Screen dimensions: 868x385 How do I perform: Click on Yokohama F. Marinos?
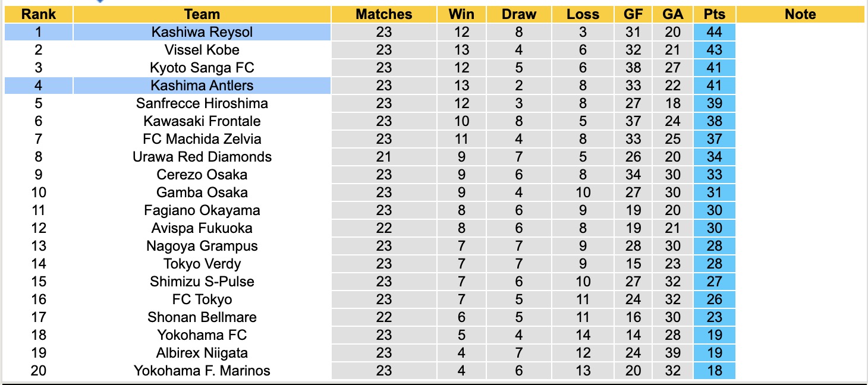pos(202,371)
